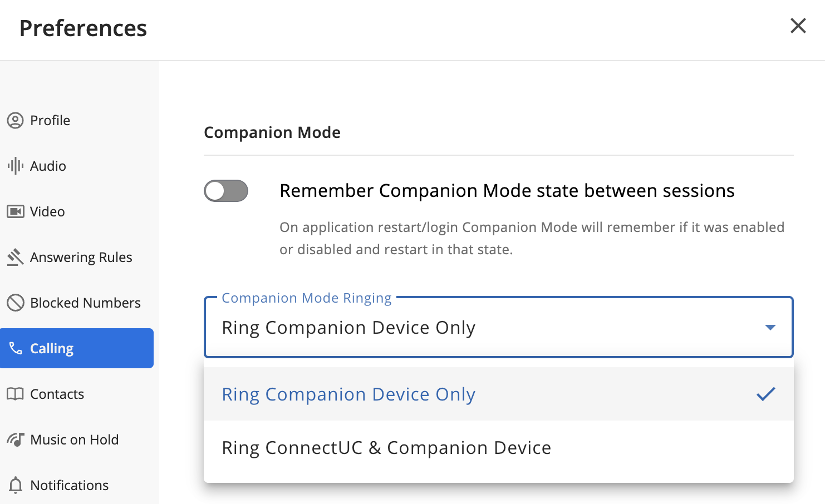Open Music on Hold settings
825x504 pixels.
[x=74, y=439]
